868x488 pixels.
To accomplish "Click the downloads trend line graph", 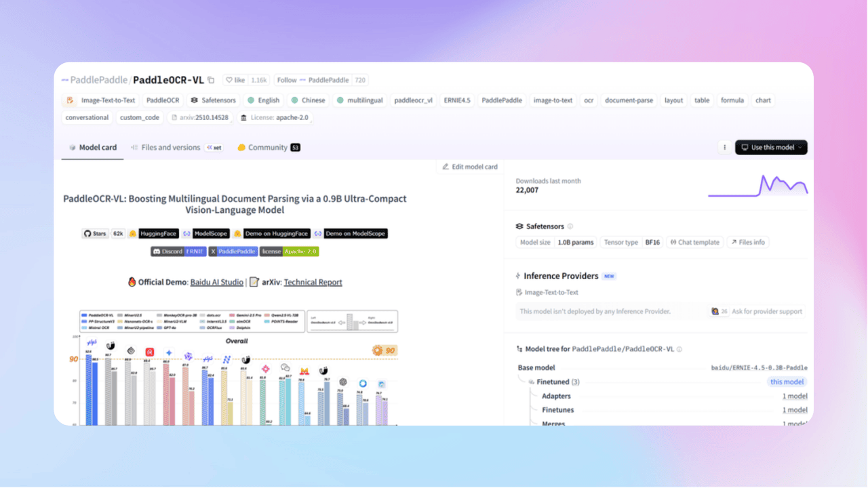I will (x=757, y=186).
